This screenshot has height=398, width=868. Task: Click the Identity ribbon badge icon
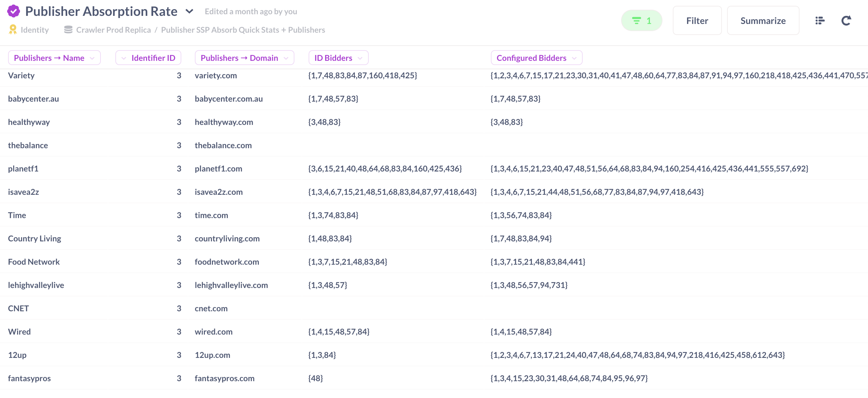(x=13, y=30)
